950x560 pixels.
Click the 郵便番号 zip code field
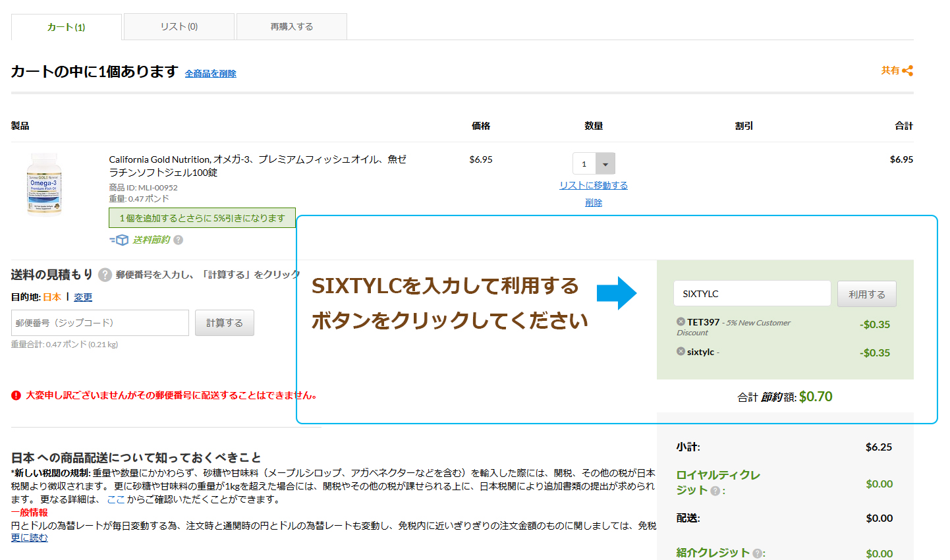pos(100,323)
